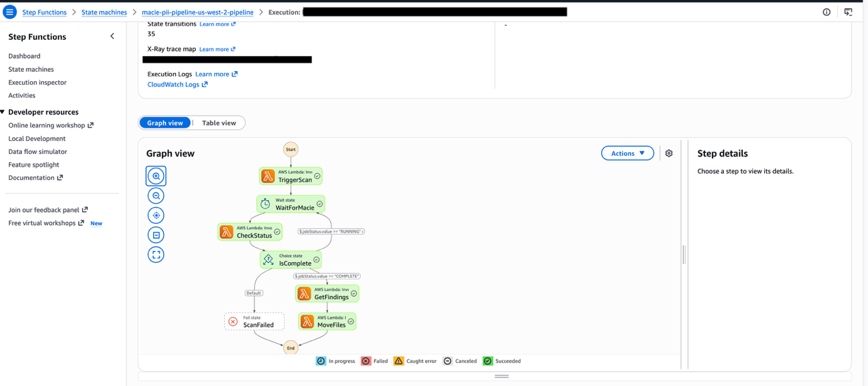Select the MoveFiles Lambda icon
Image resolution: width=868 pixels, height=386 pixels.
[x=307, y=321]
